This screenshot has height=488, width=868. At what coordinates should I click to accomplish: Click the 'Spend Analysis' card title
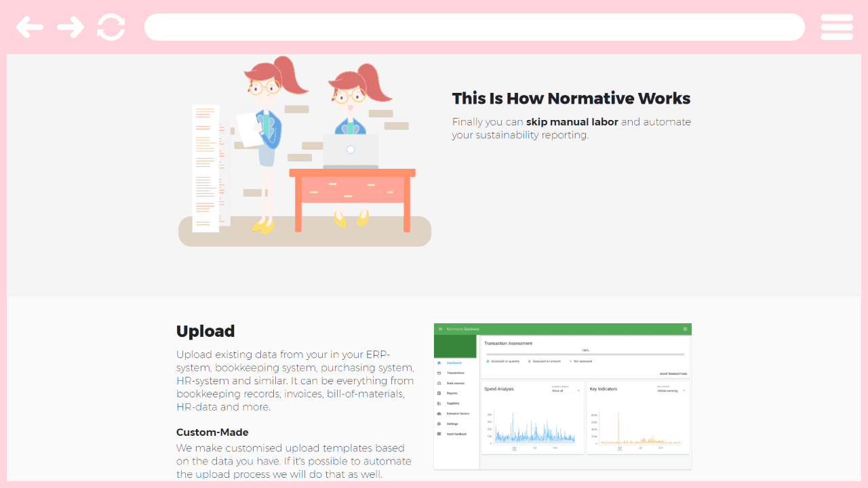(x=499, y=389)
